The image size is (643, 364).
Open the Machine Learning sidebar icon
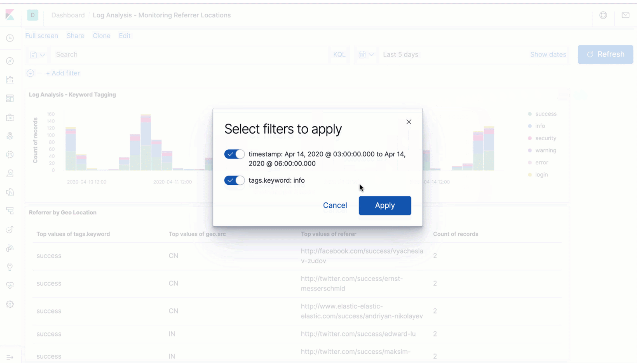pyautogui.click(x=10, y=154)
